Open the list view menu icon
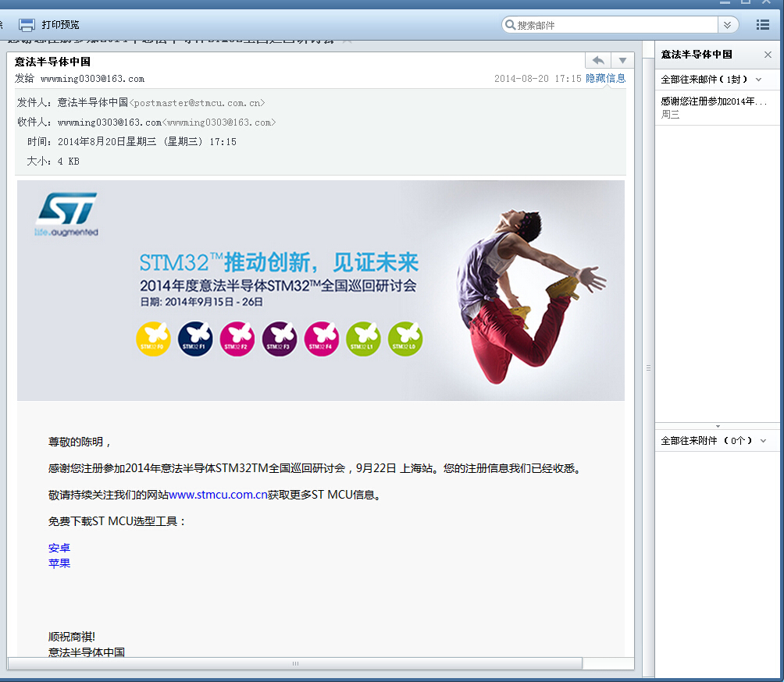 (x=762, y=24)
